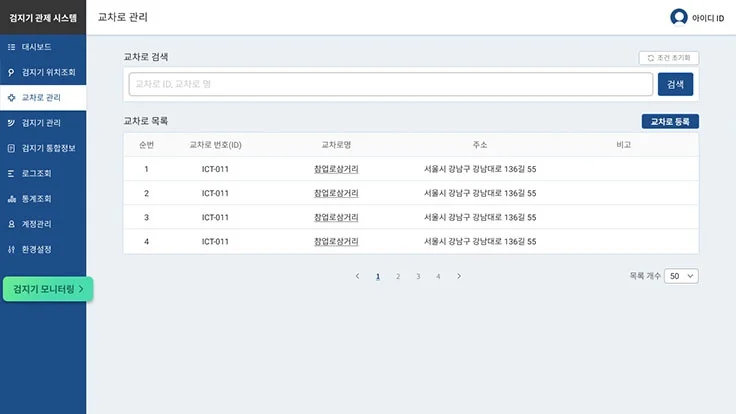Click the 교차로명 column header
Image resolution: width=736 pixels, height=414 pixels.
coord(336,145)
